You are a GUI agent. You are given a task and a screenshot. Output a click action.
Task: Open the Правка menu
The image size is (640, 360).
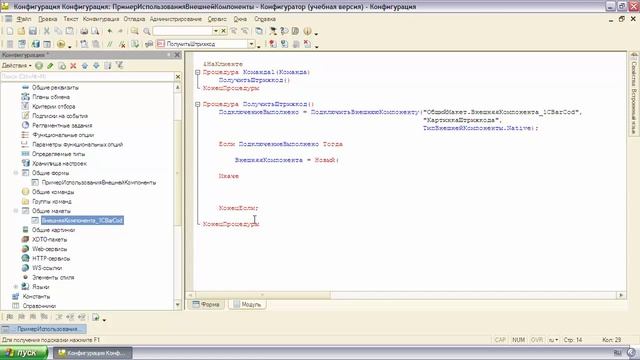click(47, 19)
